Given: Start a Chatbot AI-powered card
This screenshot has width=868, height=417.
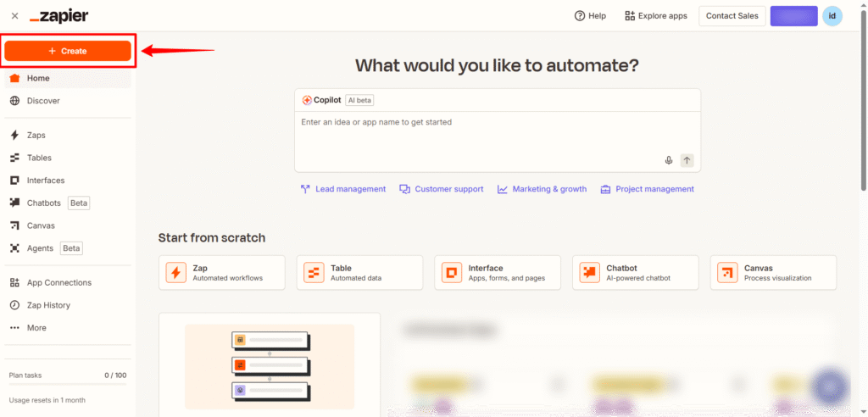Looking at the screenshot, I should [636, 272].
